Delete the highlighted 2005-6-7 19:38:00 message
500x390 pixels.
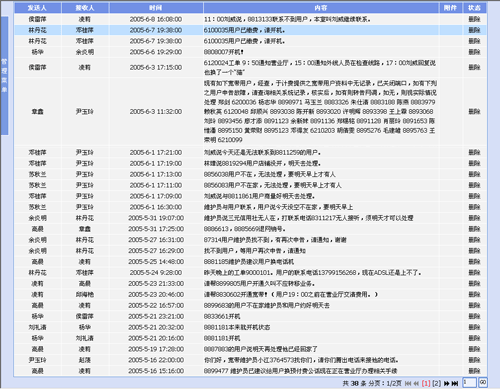coord(474,30)
